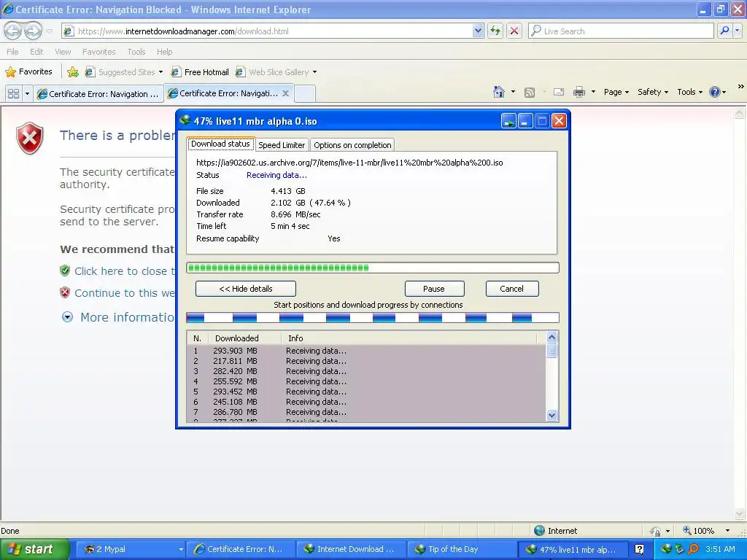The height and width of the screenshot is (560, 747).
Task: Click the IDM tray icon in system tray
Action: (x=666, y=549)
